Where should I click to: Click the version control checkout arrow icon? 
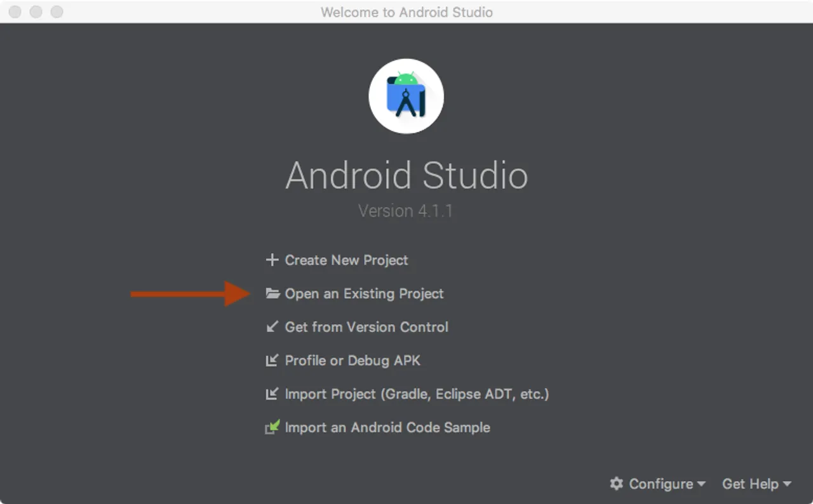click(x=272, y=327)
